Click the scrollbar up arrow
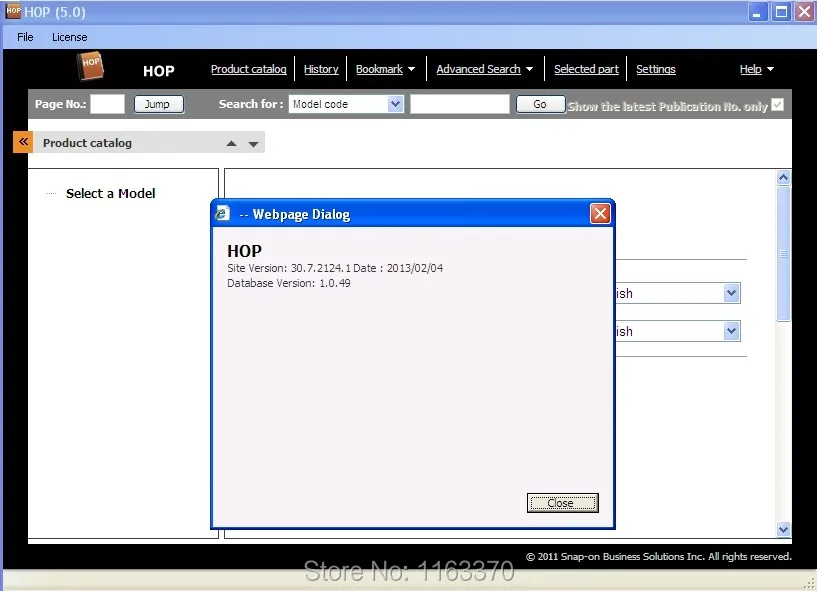 tap(783, 178)
